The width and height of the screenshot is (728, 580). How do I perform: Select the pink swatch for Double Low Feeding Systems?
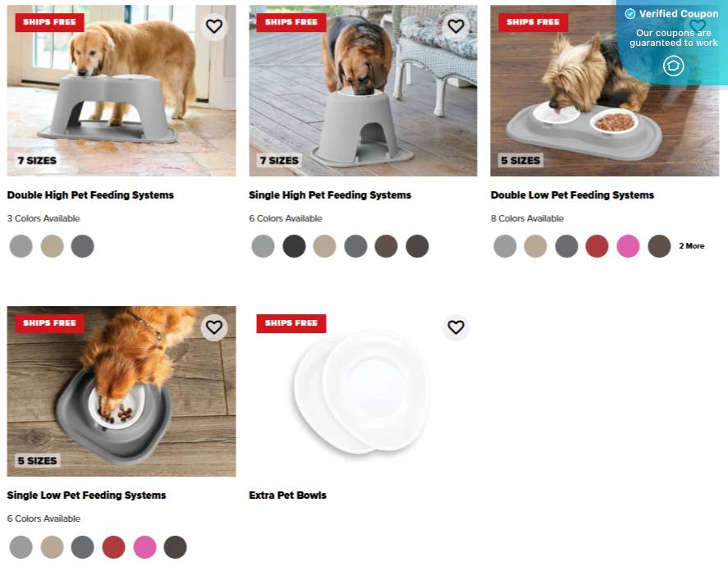tap(628, 246)
